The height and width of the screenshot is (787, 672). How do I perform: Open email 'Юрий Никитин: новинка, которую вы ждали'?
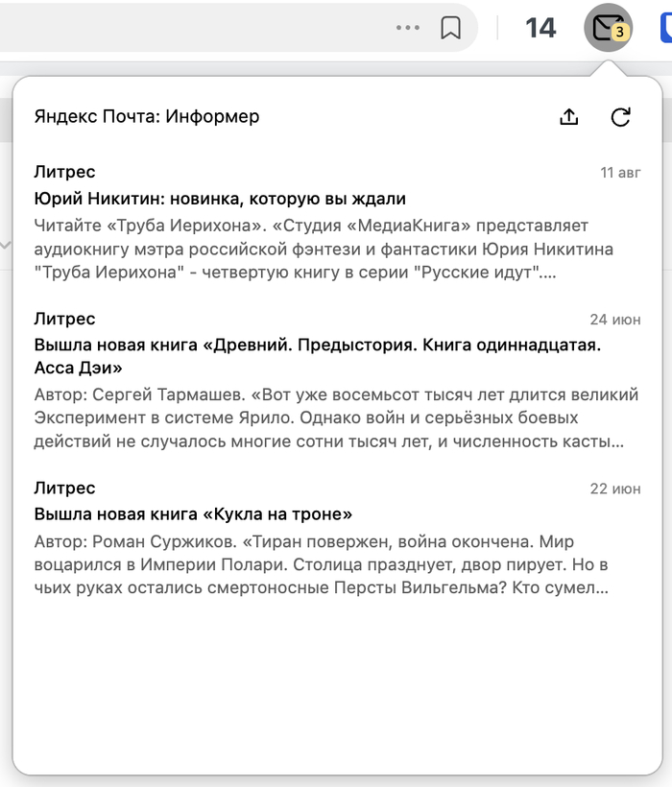pyautogui.click(x=220, y=199)
